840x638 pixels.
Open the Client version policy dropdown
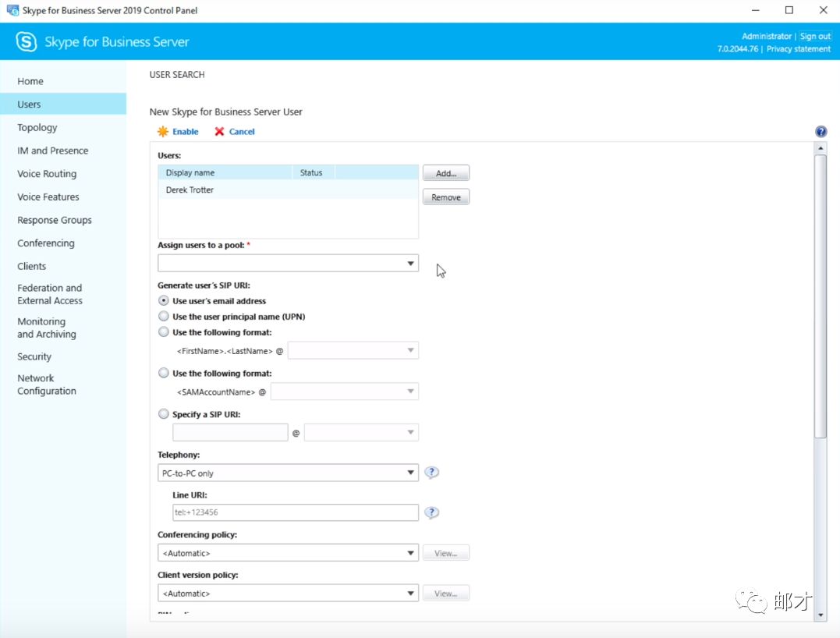click(288, 594)
